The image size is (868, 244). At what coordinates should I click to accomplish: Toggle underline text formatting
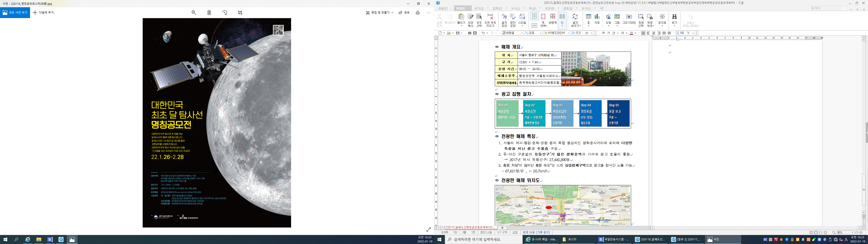pyautogui.click(x=614, y=33)
